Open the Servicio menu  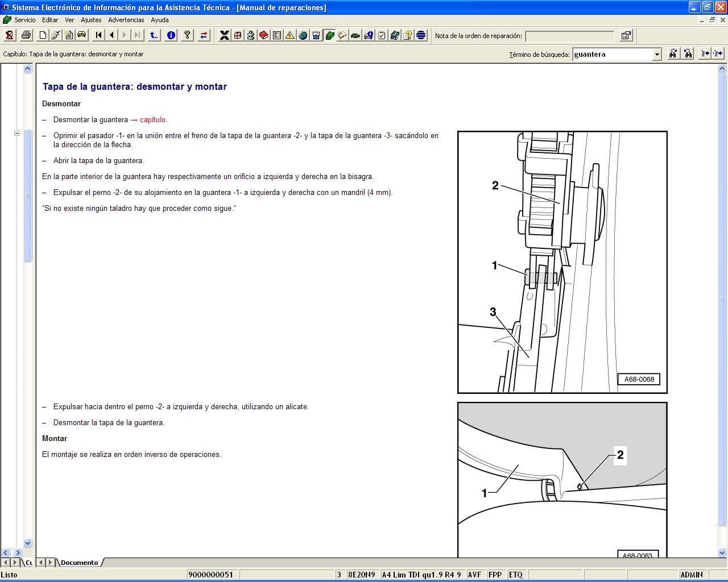[24, 20]
